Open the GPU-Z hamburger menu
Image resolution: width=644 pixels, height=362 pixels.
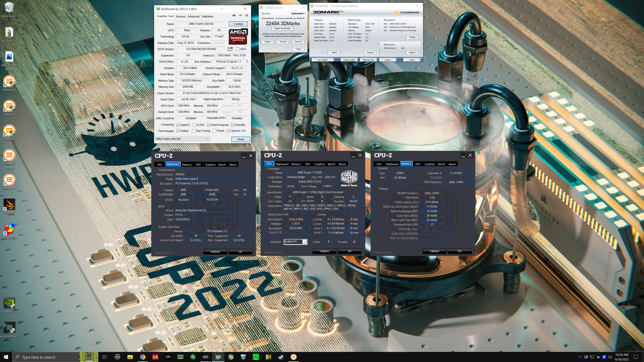(247, 15)
